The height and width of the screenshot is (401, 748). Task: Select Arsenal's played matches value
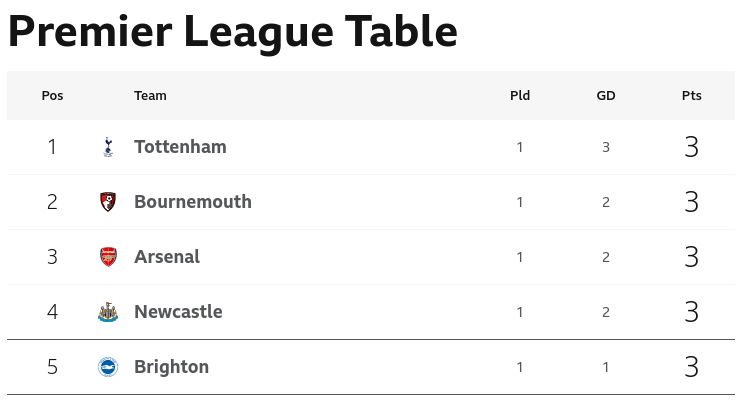coord(520,257)
